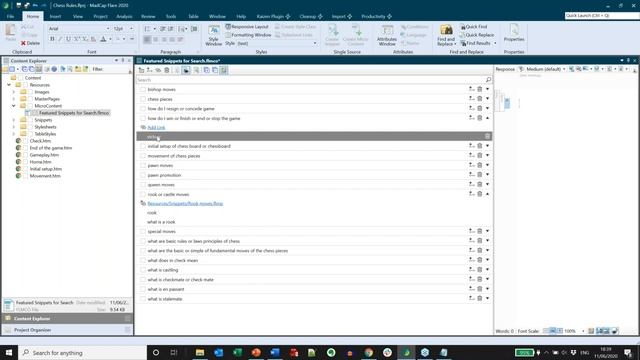Switch to the Project ribbon tab

(x=100, y=16)
